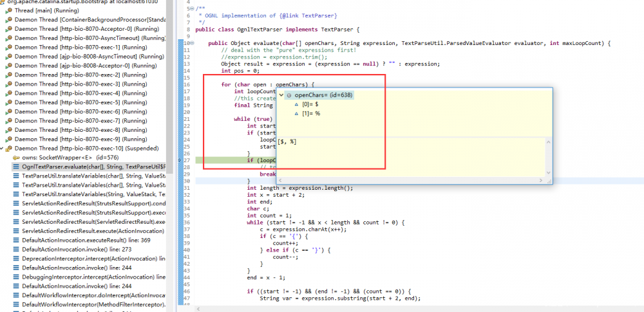Select frame DefaultWorkflowInterceptor(MethodFilterInterceptor)
Screen dimensions: 644x312
pyautogui.click(x=93, y=305)
